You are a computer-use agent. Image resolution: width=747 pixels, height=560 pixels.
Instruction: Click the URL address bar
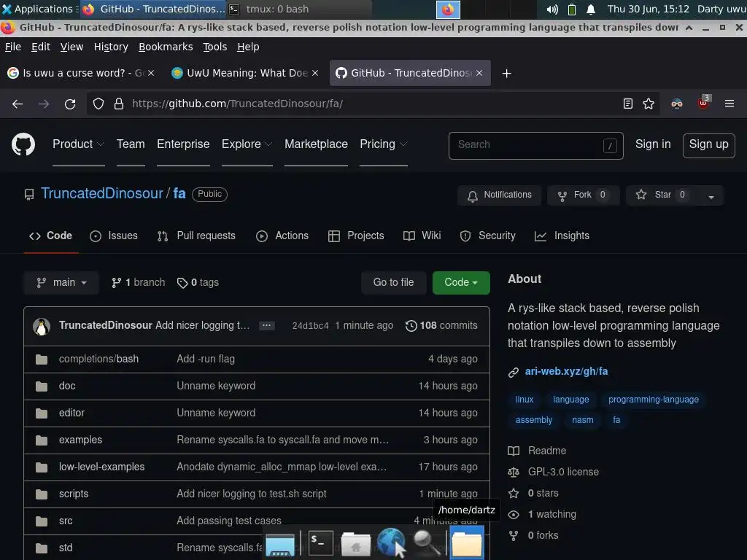(x=371, y=104)
